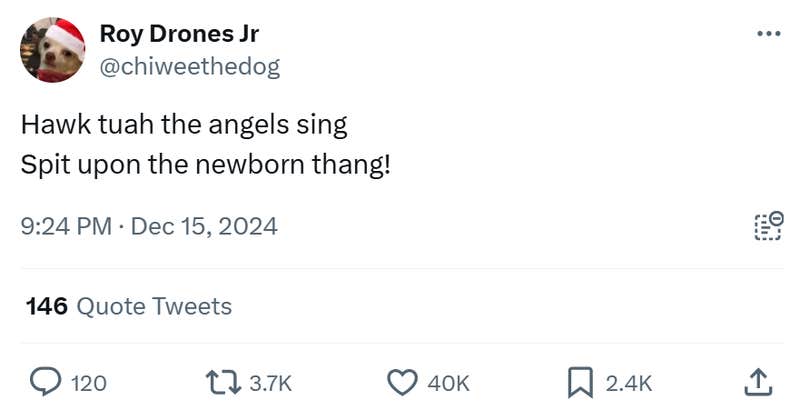Image resolution: width=800 pixels, height=410 pixels.
Task: View the Quote Tweets label
Action: pos(154,306)
